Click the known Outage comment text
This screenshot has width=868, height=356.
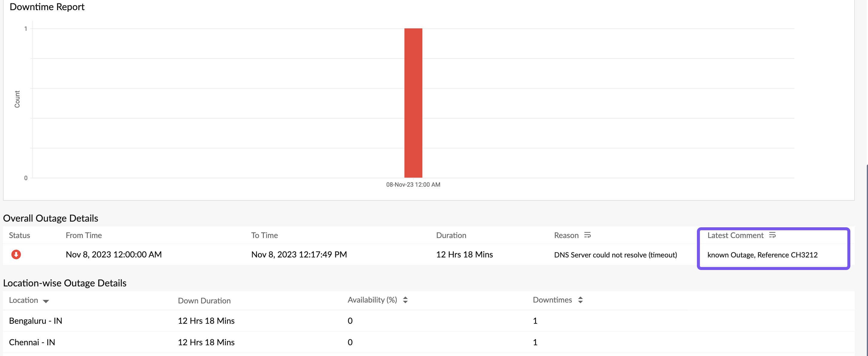pyautogui.click(x=762, y=255)
